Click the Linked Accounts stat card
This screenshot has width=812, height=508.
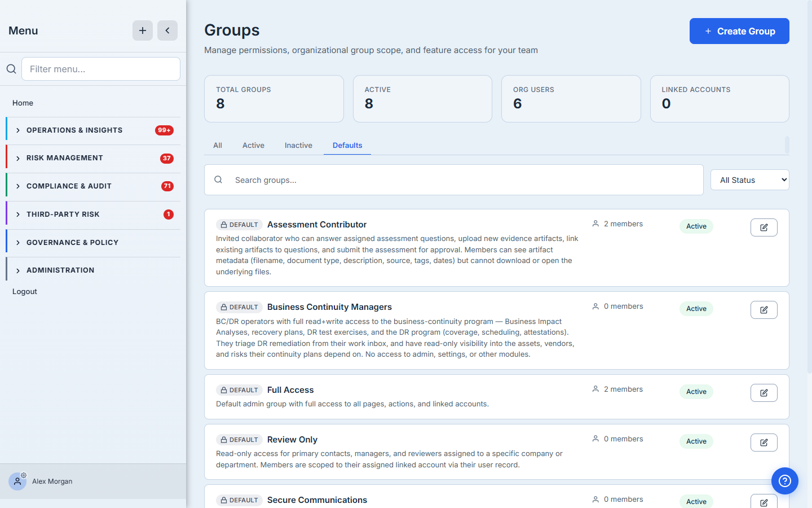pyautogui.click(x=720, y=99)
